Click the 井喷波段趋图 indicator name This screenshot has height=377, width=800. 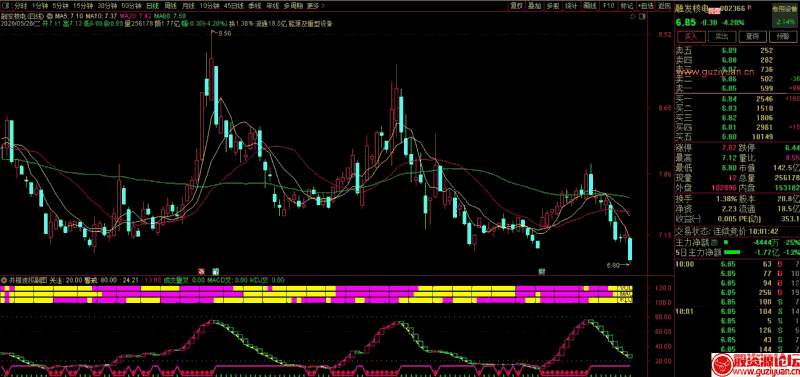pos(28,280)
